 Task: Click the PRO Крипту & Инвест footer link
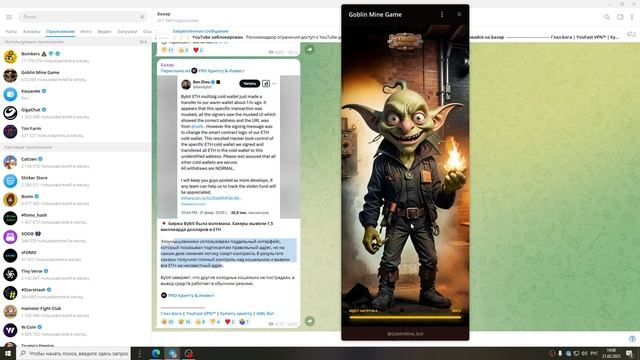point(191,295)
